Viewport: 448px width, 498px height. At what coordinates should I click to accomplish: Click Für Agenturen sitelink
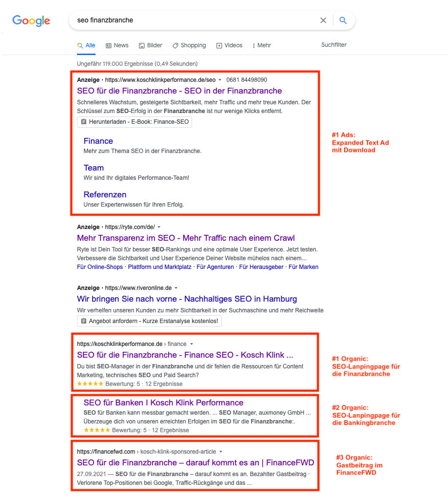[215, 267]
